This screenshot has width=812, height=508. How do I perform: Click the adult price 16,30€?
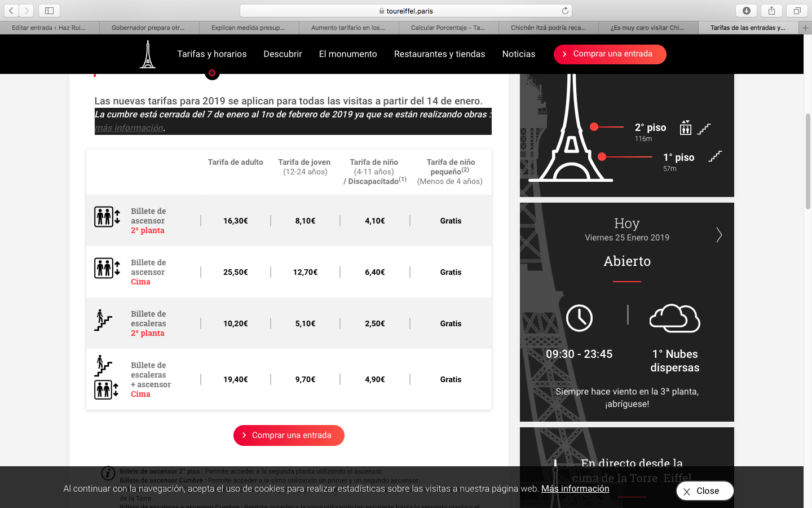pyautogui.click(x=236, y=221)
